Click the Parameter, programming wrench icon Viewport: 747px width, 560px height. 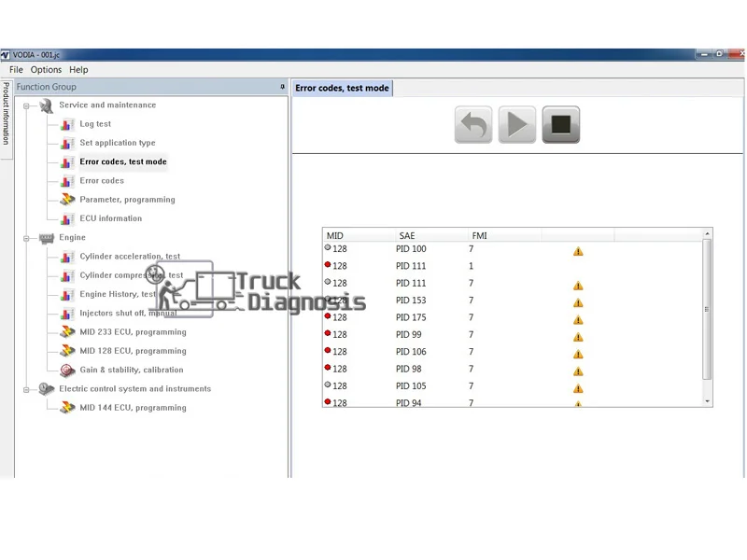click(65, 199)
